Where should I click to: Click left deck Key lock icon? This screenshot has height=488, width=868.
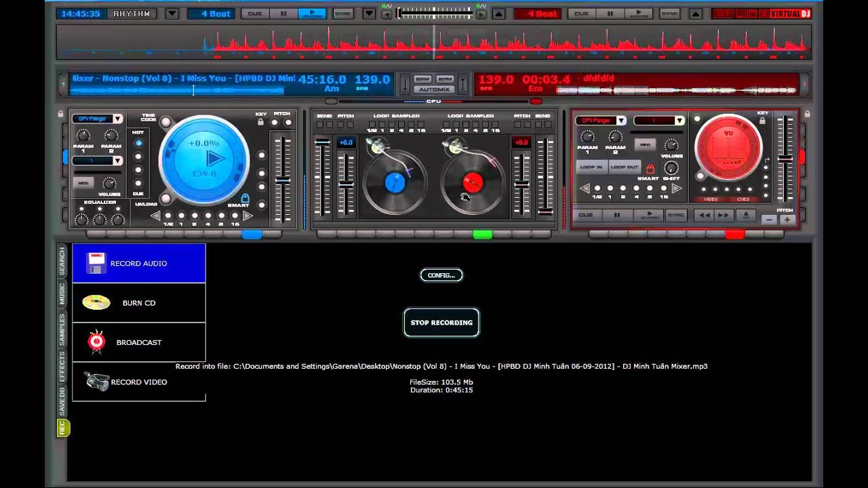[x=260, y=123]
